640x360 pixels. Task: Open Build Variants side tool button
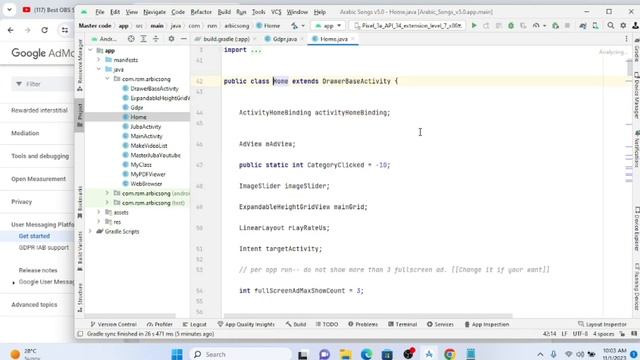coord(80,251)
